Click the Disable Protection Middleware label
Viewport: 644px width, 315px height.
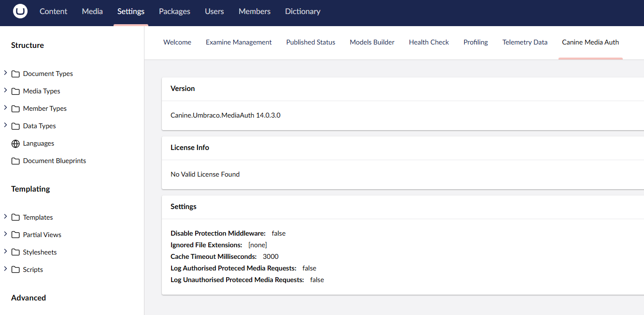click(218, 234)
